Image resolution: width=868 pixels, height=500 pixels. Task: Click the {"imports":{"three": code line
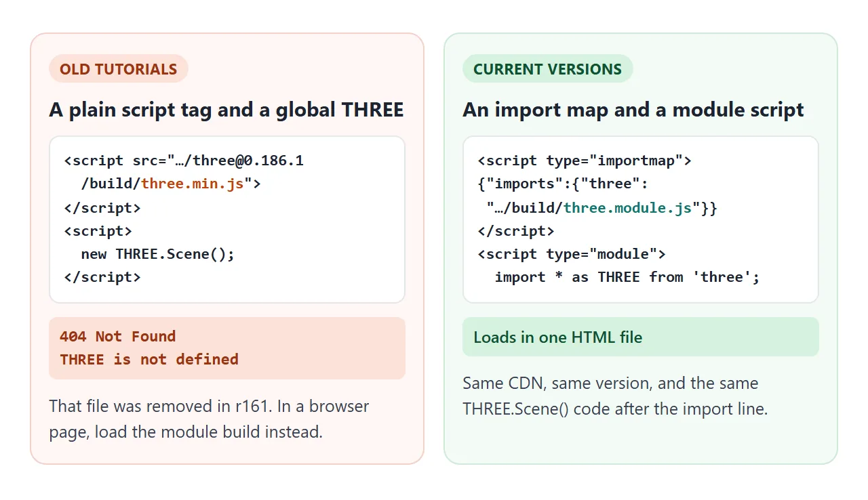[563, 184]
